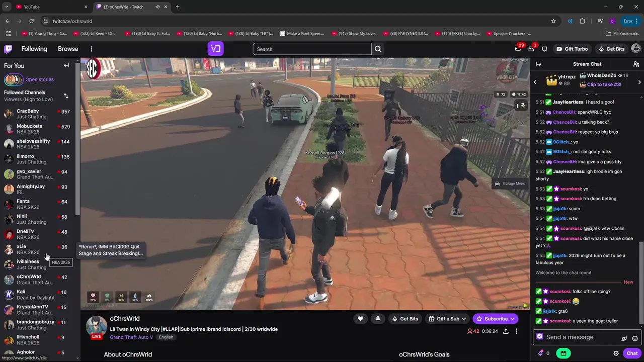Viewport: 644px width, 362px height.
Task: Click Get Bits under the stream
Action: pos(405,319)
